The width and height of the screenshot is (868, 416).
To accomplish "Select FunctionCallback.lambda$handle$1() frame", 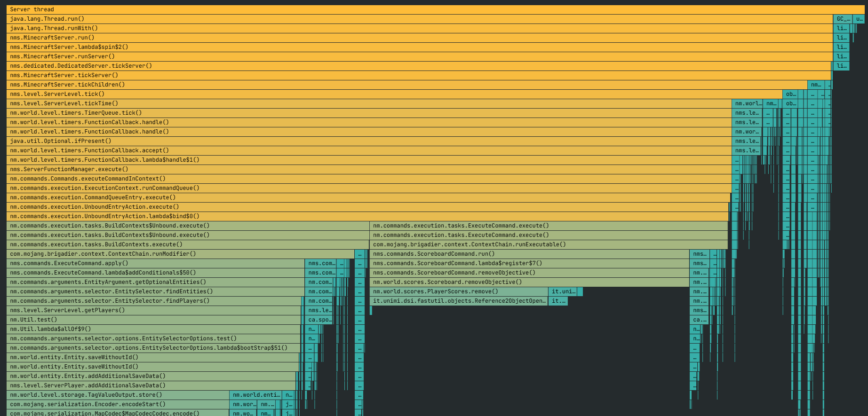I will pyautogui.click(x=369, y=160).
